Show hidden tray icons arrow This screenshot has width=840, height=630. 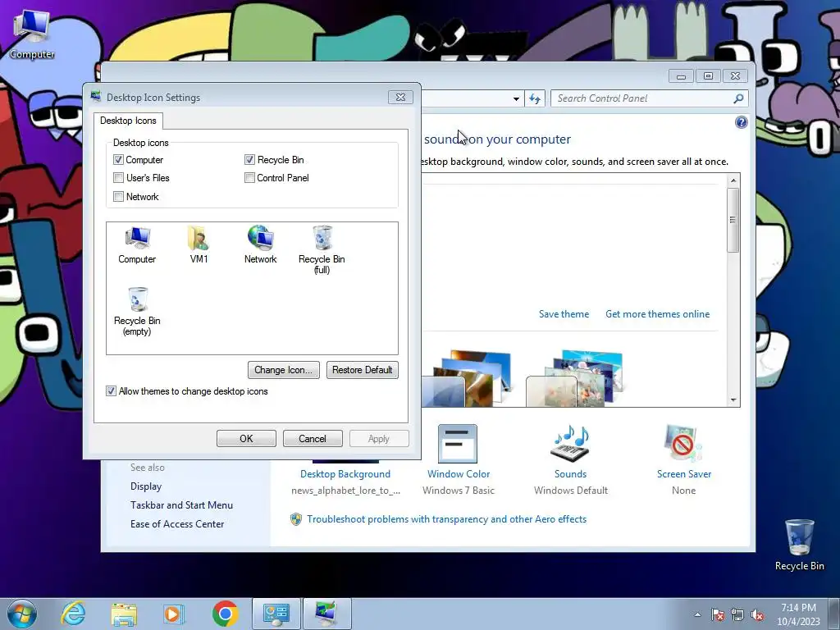tap(697, 614)
